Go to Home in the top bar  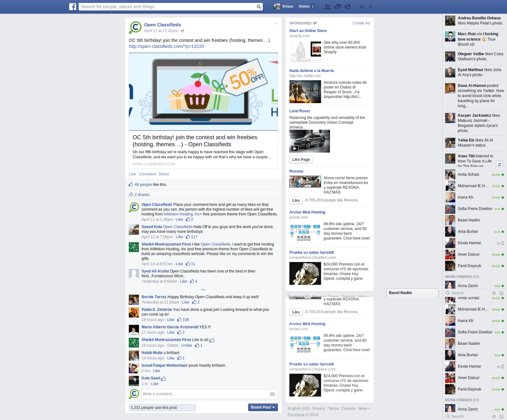click(304, 6)
